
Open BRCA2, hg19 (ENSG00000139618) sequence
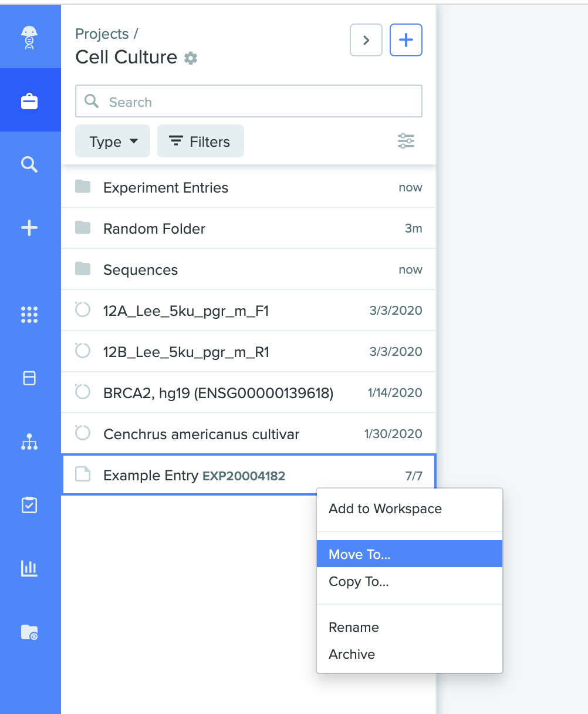248,393
